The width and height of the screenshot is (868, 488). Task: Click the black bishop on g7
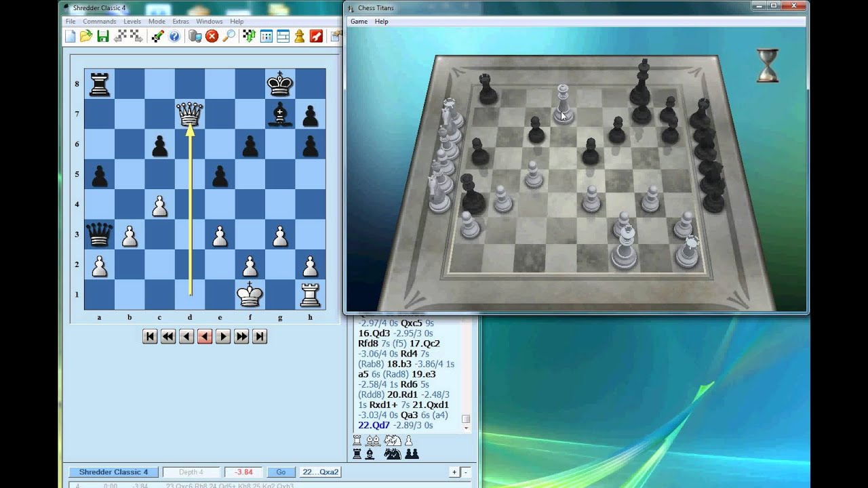pos(280,114)
